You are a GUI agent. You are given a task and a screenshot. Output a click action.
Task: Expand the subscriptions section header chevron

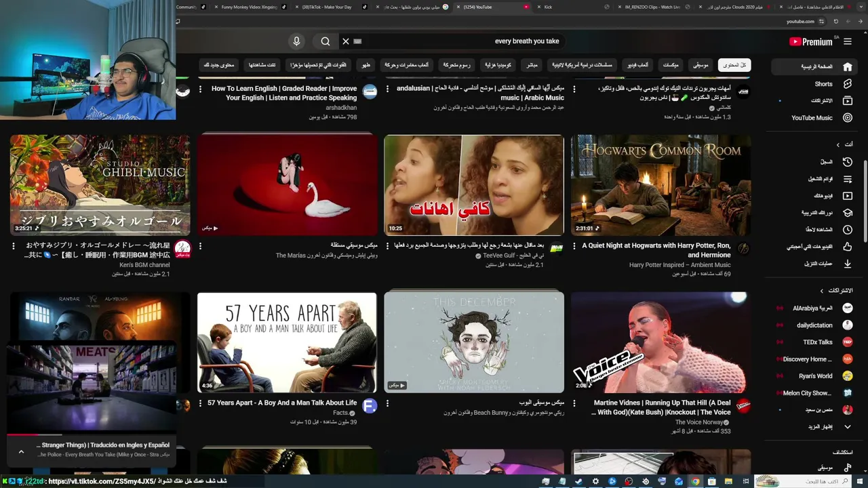[822, 291]
